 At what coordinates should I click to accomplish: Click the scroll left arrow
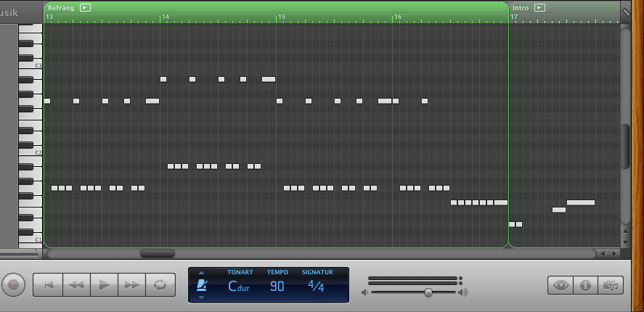click(603, 254)
